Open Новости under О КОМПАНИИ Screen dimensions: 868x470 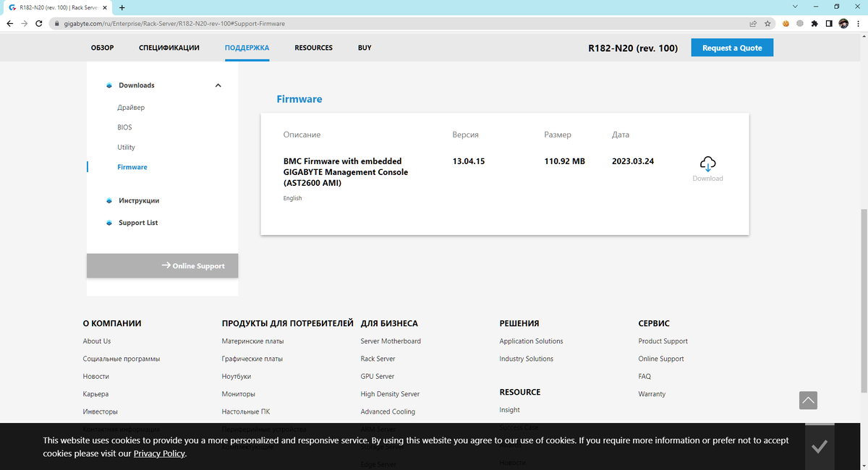[96, 377]
